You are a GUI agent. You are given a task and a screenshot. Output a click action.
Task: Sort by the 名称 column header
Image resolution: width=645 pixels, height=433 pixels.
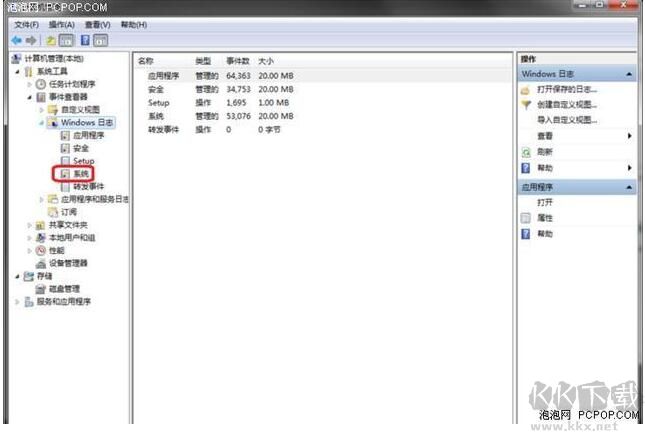point(146,61)
